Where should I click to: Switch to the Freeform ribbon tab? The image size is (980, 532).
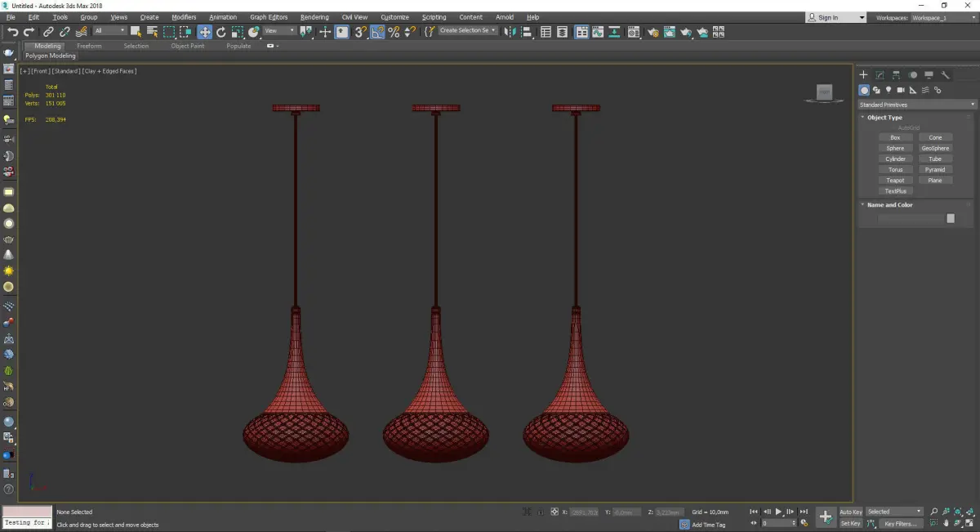point(89,46)
